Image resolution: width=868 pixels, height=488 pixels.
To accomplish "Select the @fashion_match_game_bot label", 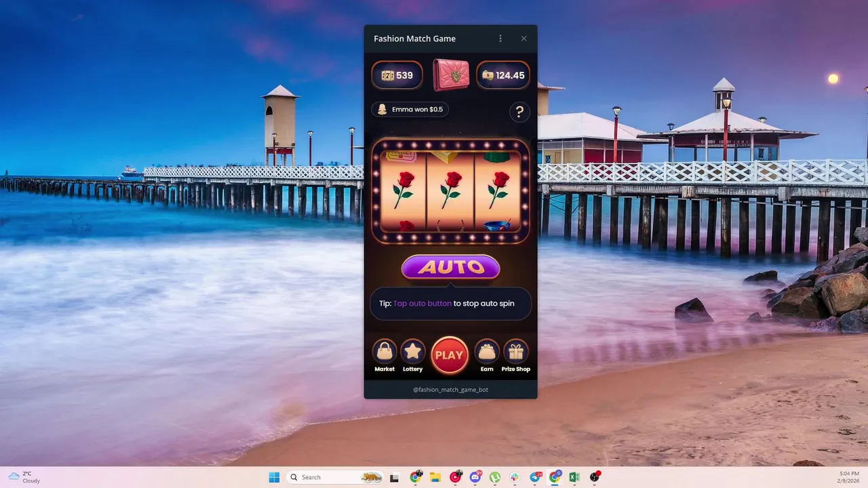I will click(x=451, y=390).
